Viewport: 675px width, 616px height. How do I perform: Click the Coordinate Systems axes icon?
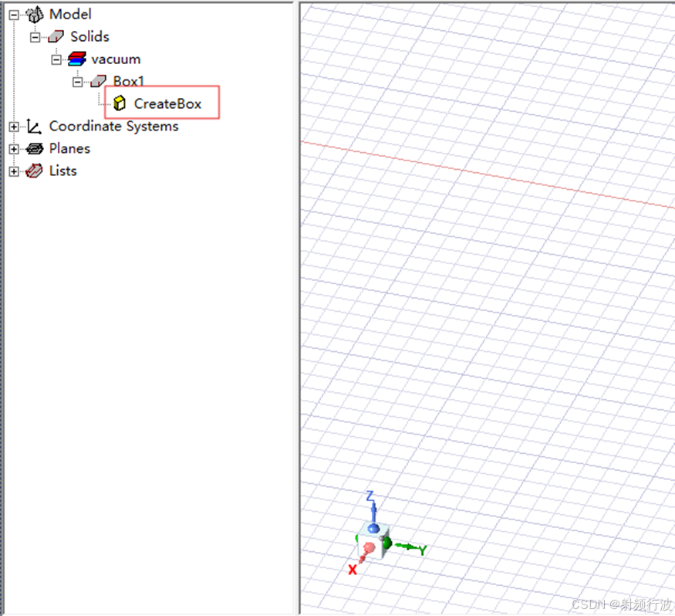[x=34, y=127]
